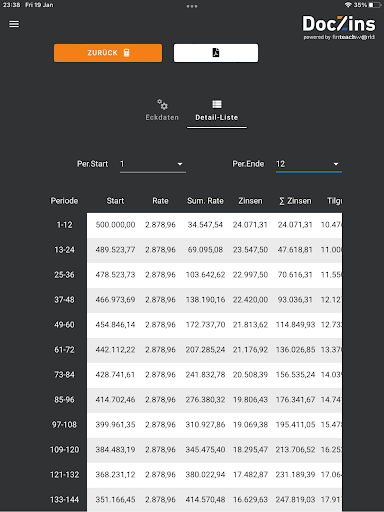Click Zinsen value 22.420,00
The width and height of the screenshot is (384, 512).
click(250, 300)
